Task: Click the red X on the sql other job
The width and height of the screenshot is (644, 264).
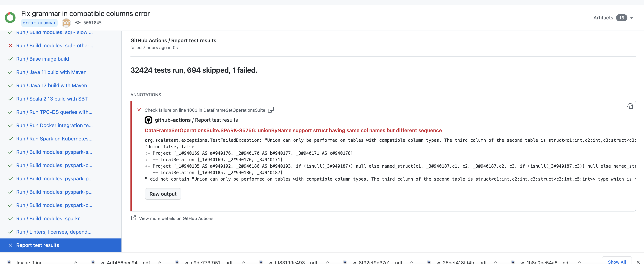Action: pos(10,45)
